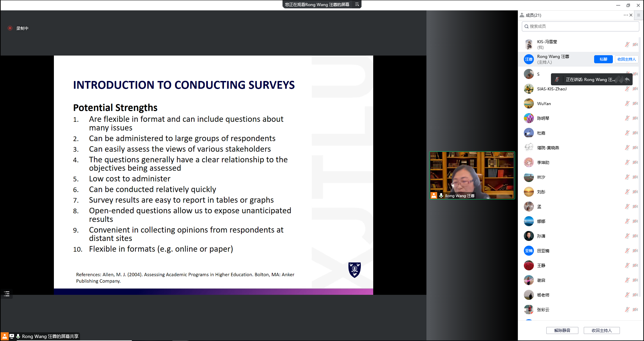Screen dimensions: 644x341
Task: Restore down the meeting window
Action: point(628,5)
